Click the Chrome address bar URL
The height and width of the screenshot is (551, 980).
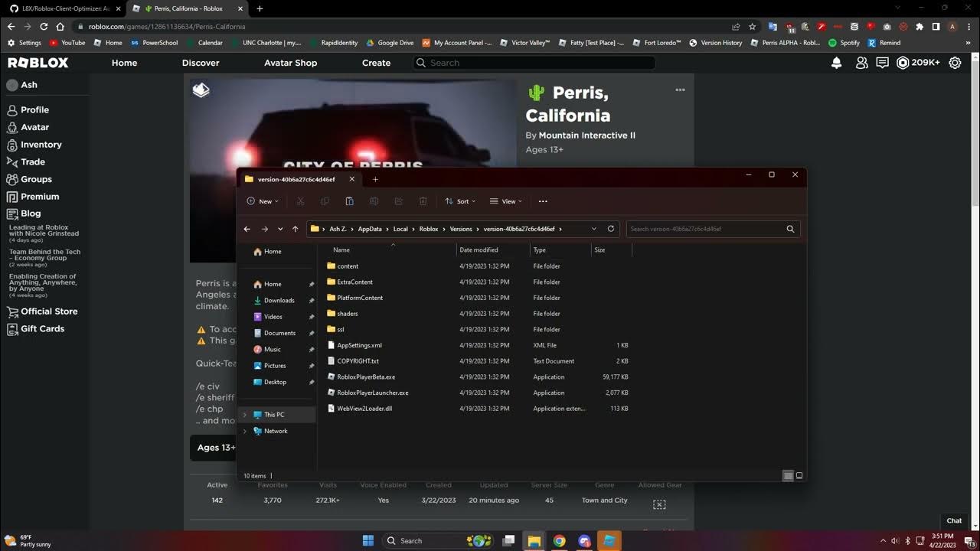coord(167,27)
